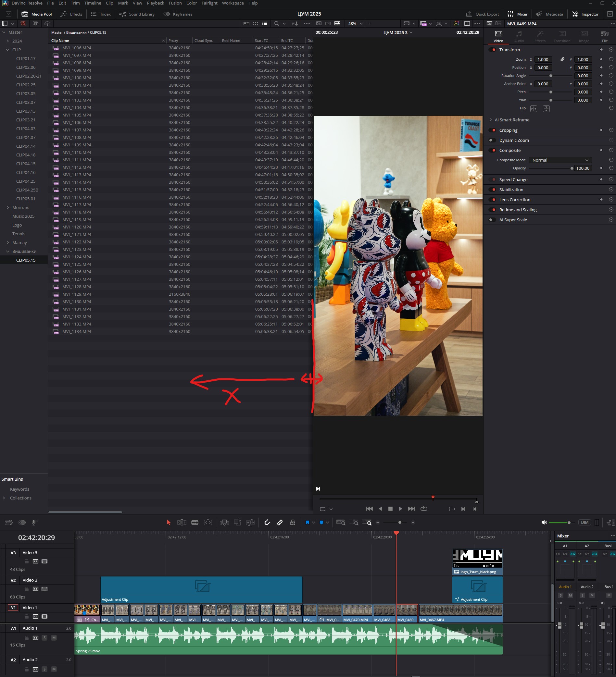Open timeline name ЦУМ 2025 3 dropdown
Viewport: 616px width, 677px height.
[398, 32]
